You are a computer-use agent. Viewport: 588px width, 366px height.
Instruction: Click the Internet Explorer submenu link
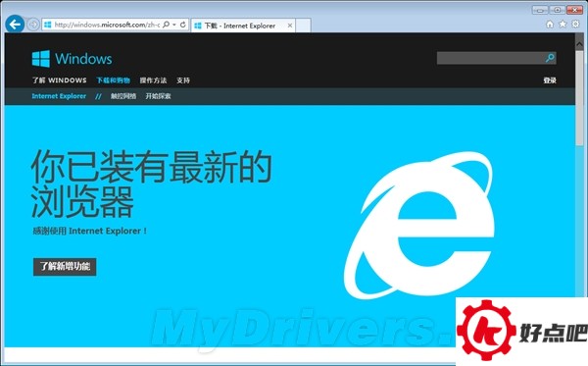tap(59, 96)
